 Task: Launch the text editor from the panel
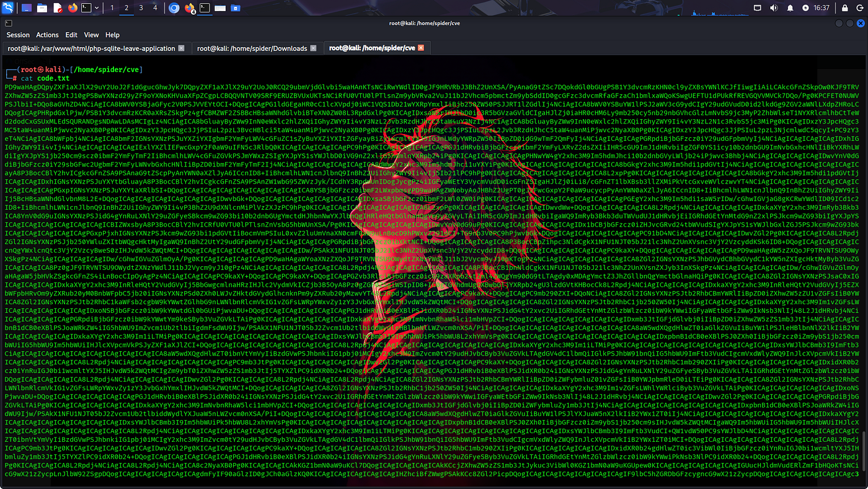58,8
